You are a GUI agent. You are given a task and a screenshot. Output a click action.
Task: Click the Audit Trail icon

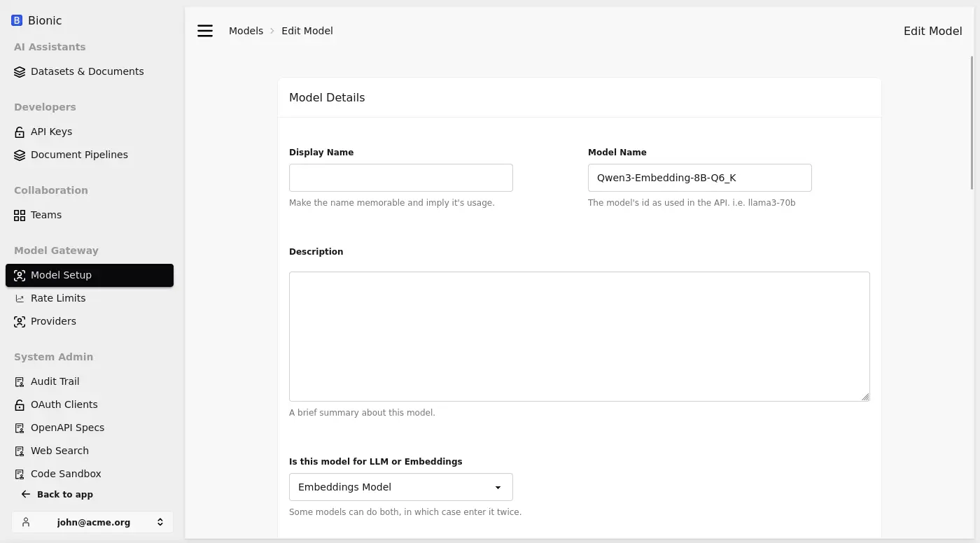(20, 381)
